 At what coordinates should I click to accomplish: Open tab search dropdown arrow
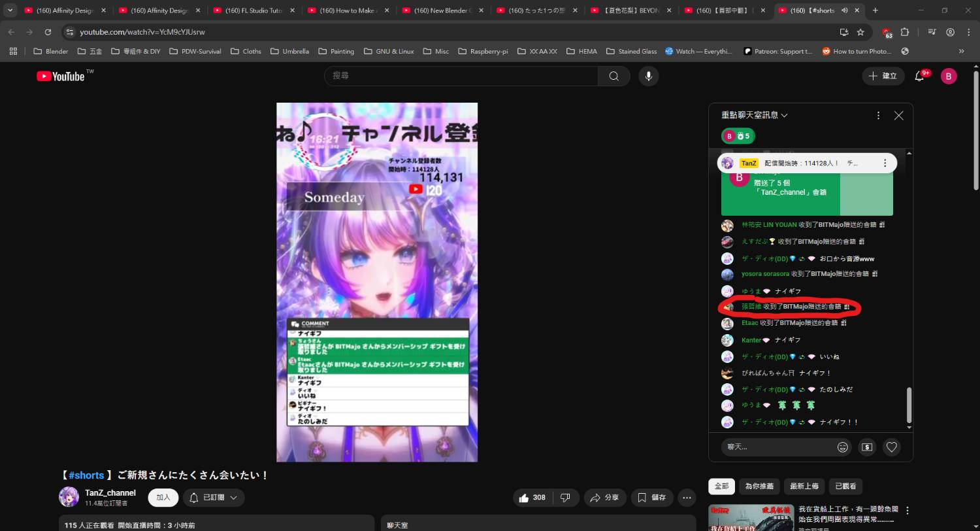click(x=10, y=10)
